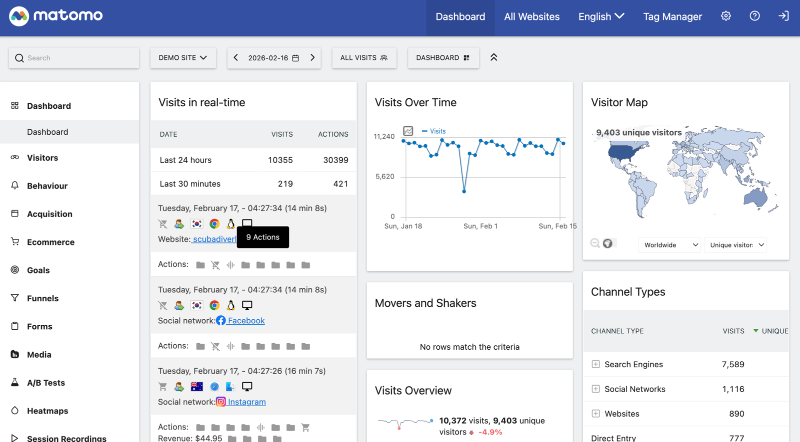Screen dimensions: 800x442
Task: Collapse top controls with double chevron icon
Action: click(x=493, y=58)
